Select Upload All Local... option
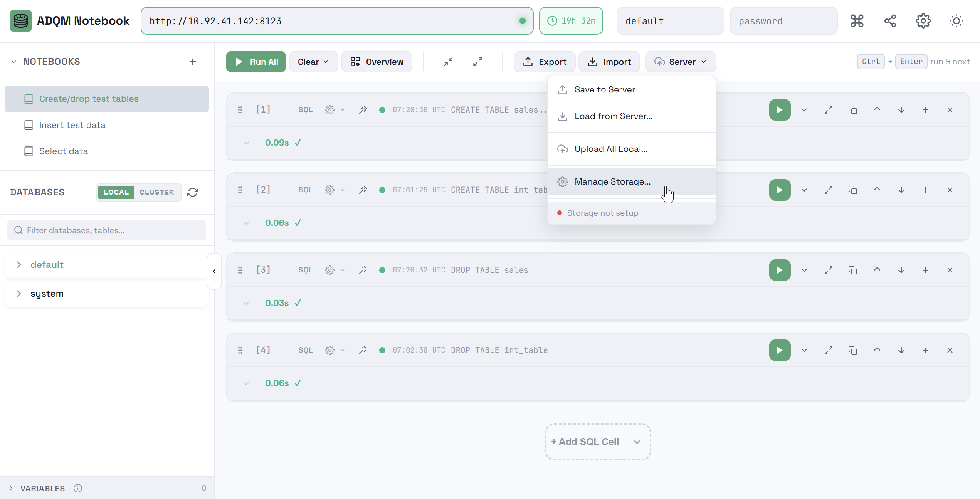 tap(631, 149)
